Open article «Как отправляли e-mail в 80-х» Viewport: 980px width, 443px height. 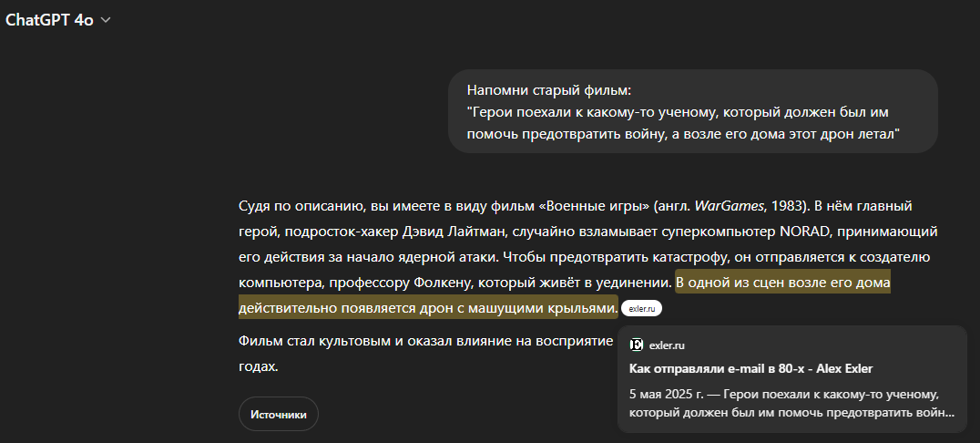tap(750, 368)
